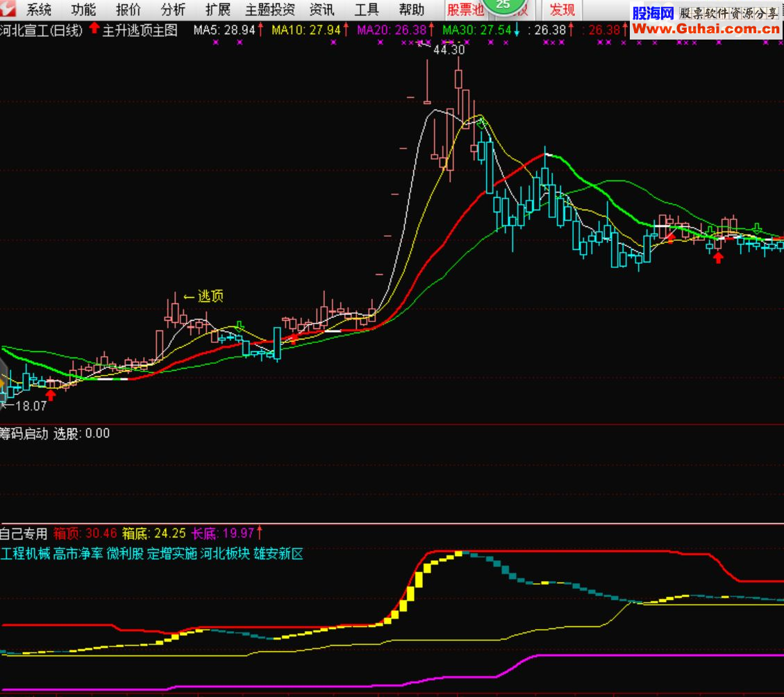Image resolution: width=784 pixels, height=697 pixels.
Task: Switch to the 发现 tab
Action: (x=562, y=10)
